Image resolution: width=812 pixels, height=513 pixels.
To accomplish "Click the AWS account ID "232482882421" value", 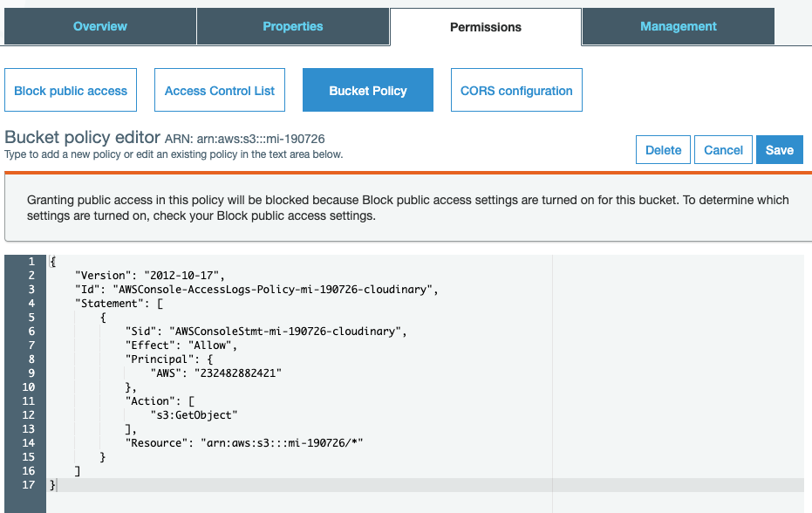I will click(238, 373).
